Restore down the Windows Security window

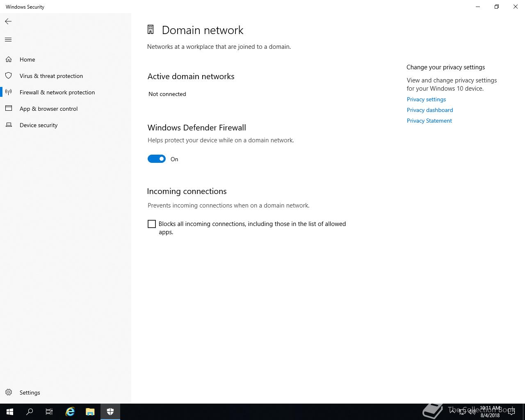click(497, 7)
